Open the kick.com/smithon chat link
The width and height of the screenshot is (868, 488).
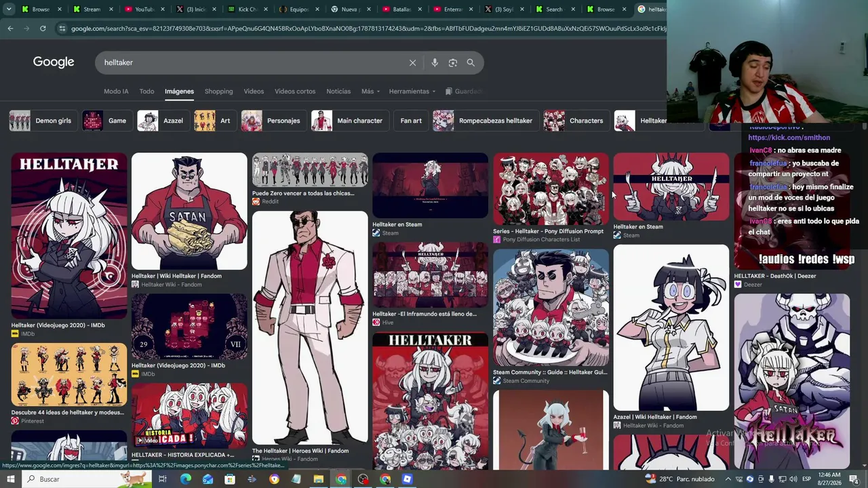click(x=789, y=138)
